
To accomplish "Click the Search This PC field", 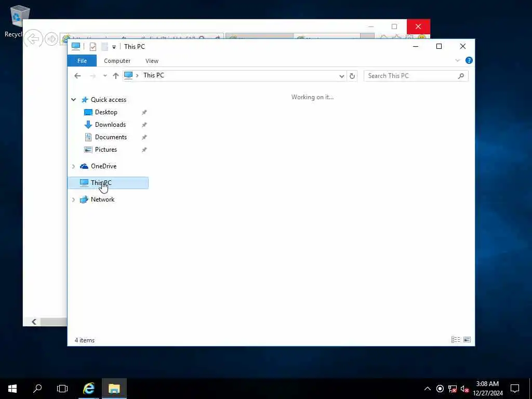I will 416,76.
